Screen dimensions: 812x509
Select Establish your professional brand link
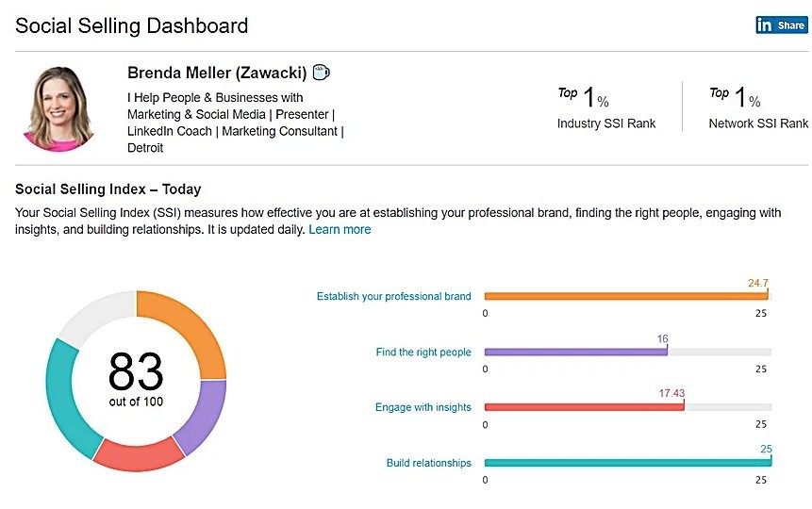point(393,296)
